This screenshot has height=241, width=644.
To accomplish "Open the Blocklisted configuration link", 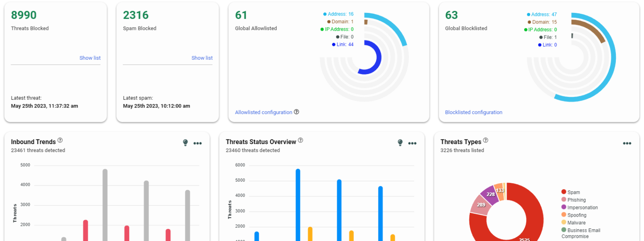I will pos(474,112).
